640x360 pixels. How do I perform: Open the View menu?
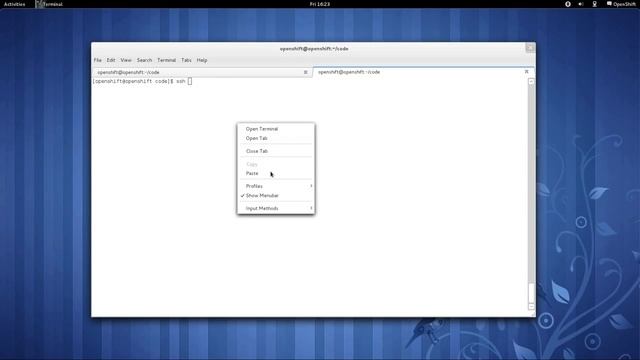pyautogui.click(x=126, y=60)
